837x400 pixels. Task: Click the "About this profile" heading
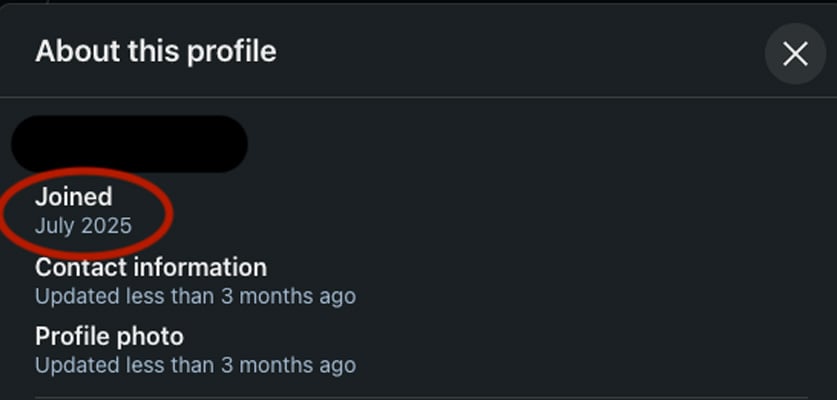[x=155, y=51]
